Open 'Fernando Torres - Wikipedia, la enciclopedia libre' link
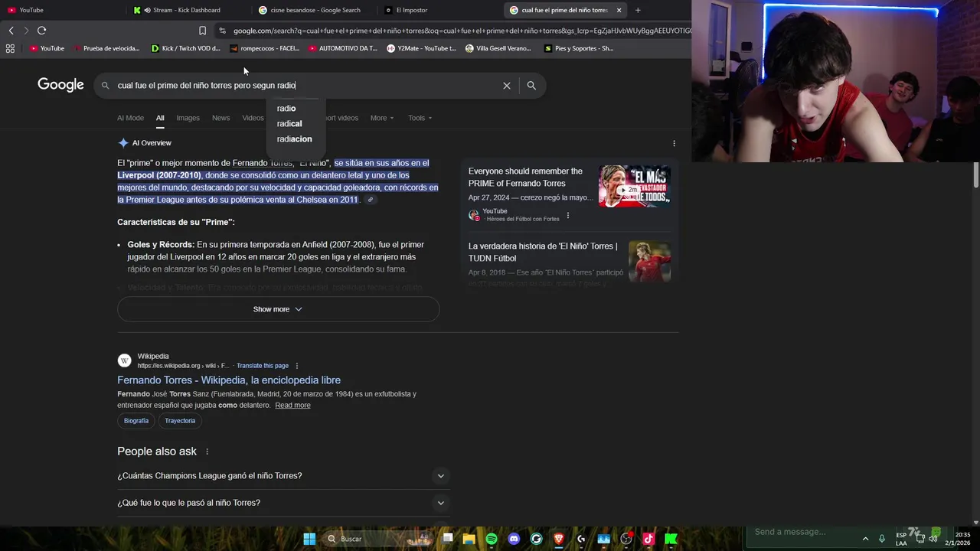 (x=229, y=380)
